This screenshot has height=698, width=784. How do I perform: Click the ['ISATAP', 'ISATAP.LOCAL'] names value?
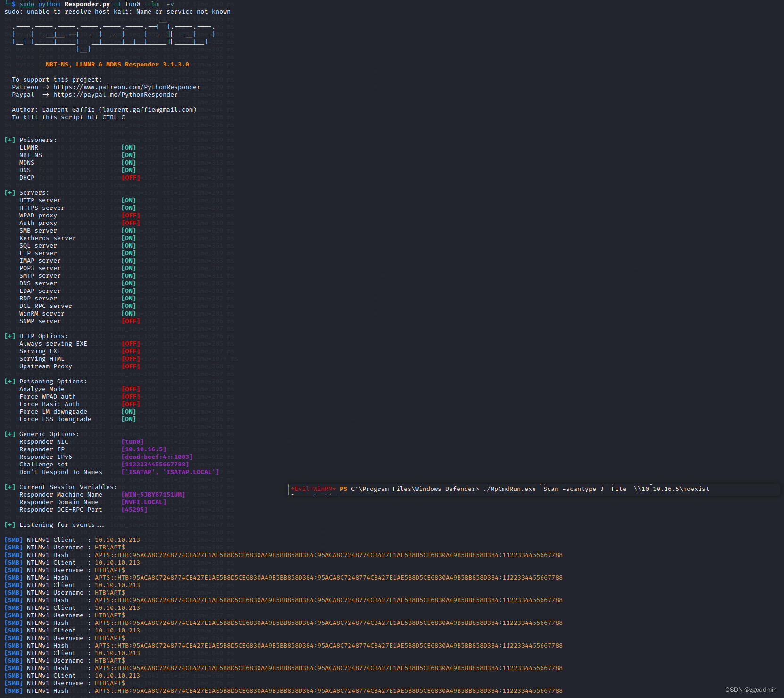170,472
